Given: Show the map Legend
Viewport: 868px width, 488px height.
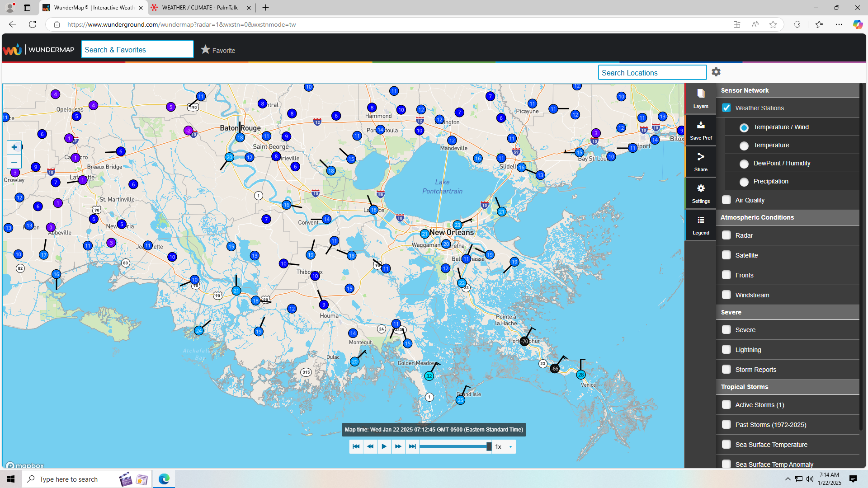Looking at the screenshot, I should coord(701,225).
